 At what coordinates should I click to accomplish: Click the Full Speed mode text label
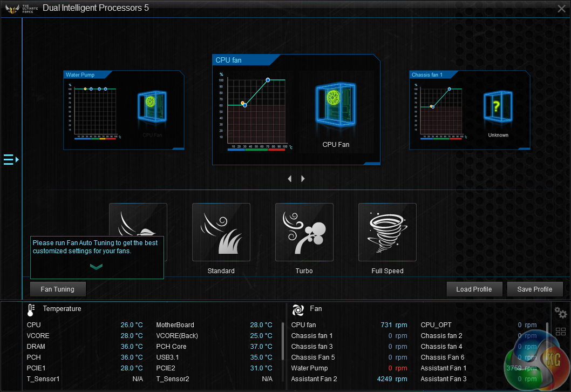[x=388, y=271]
